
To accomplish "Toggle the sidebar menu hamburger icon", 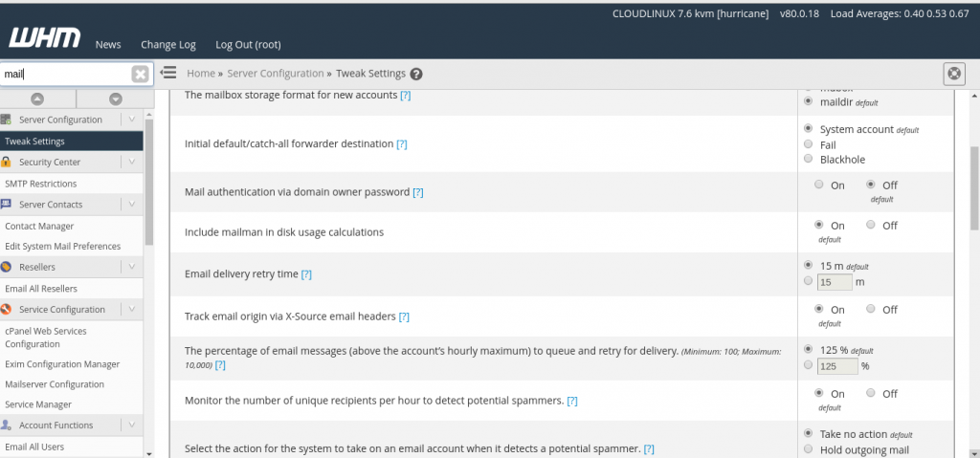I will point(168,73).
